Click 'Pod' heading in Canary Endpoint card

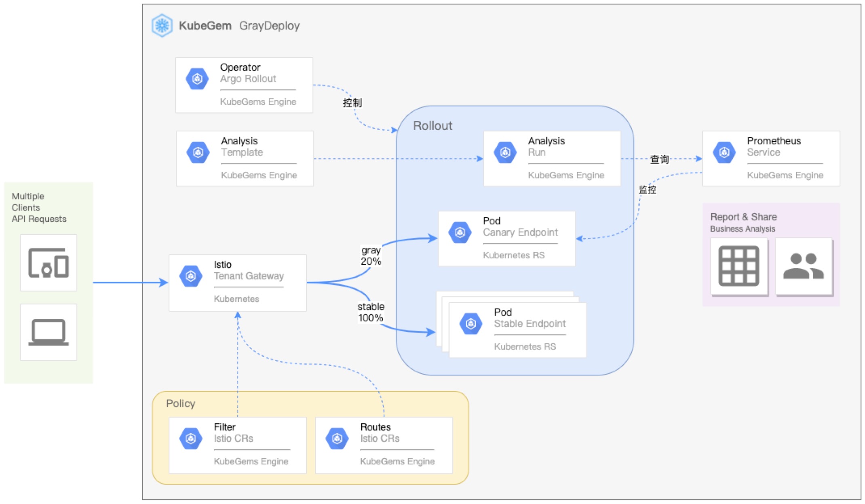pyautogui.click(x=492, y=221)
